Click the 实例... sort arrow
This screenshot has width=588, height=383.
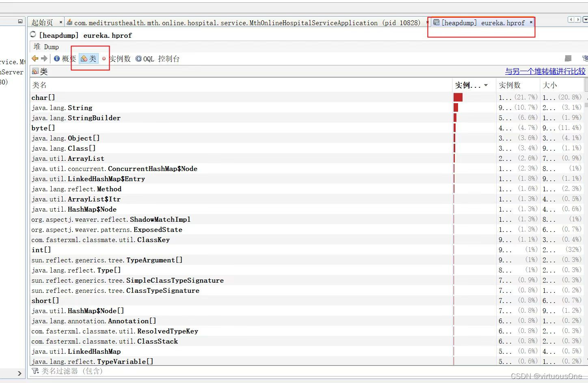coord(486,85)
